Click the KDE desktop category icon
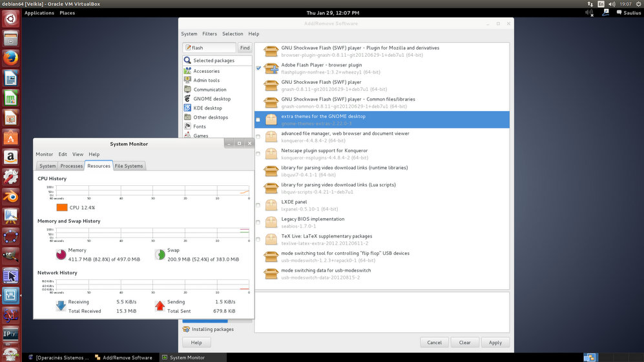 [x=187, y=108]
